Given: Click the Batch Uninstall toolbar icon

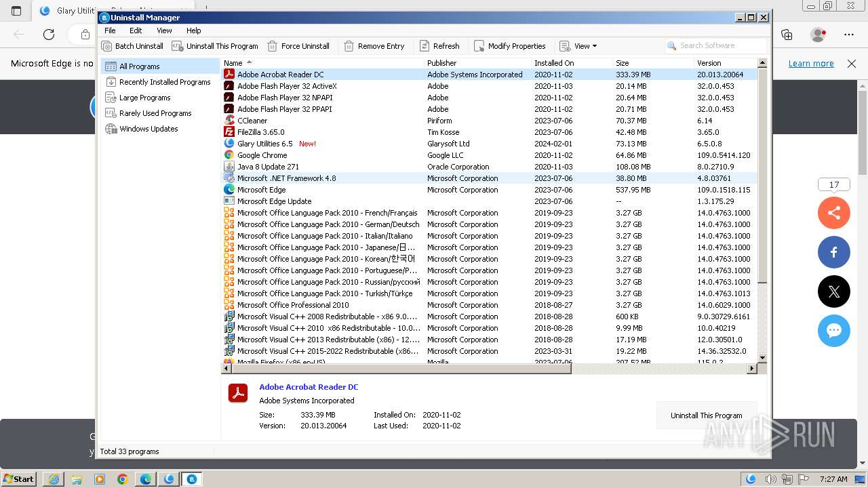Looking at the screenshot, I should coord(106,46).
